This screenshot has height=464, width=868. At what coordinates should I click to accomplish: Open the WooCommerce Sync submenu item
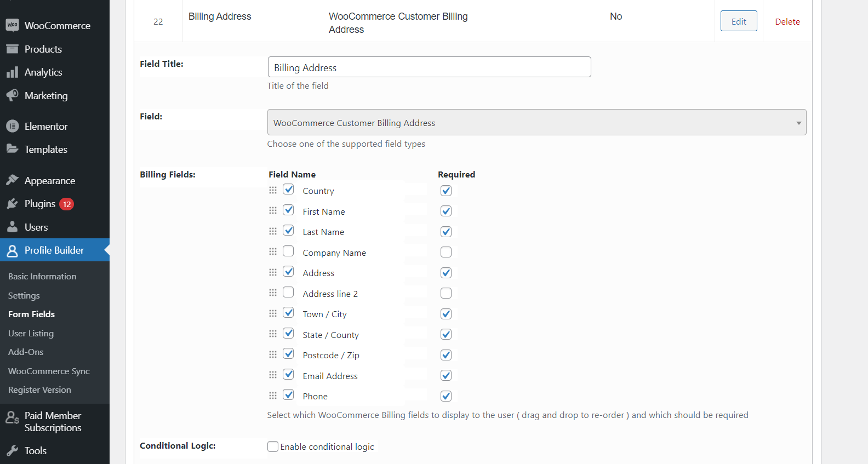coord(49,371)
